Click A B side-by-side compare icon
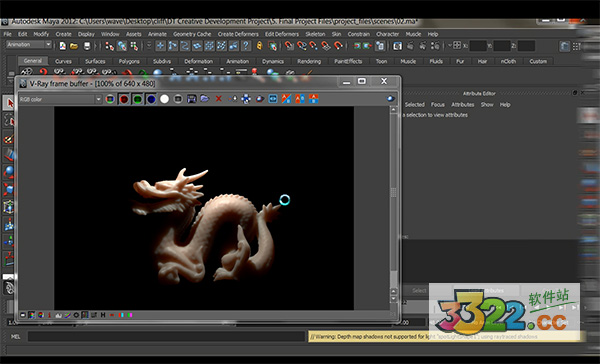600x364 pixels. [x=300, y=99]
